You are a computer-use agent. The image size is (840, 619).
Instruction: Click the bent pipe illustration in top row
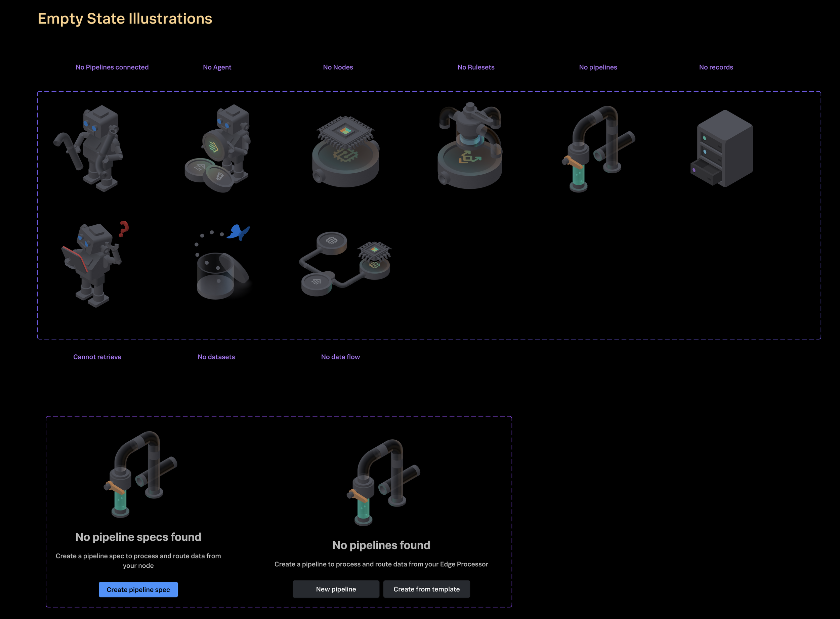tap(598, 148)
